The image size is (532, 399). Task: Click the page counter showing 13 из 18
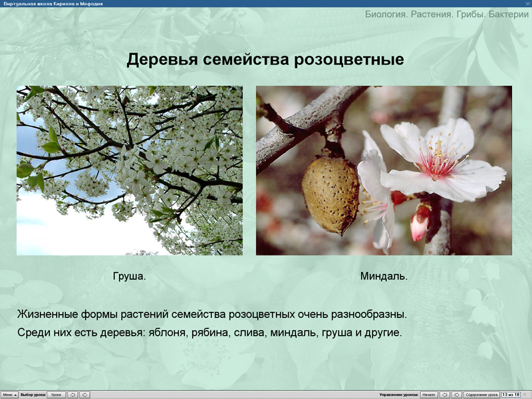pyautogui.click(x=512, y=394)
